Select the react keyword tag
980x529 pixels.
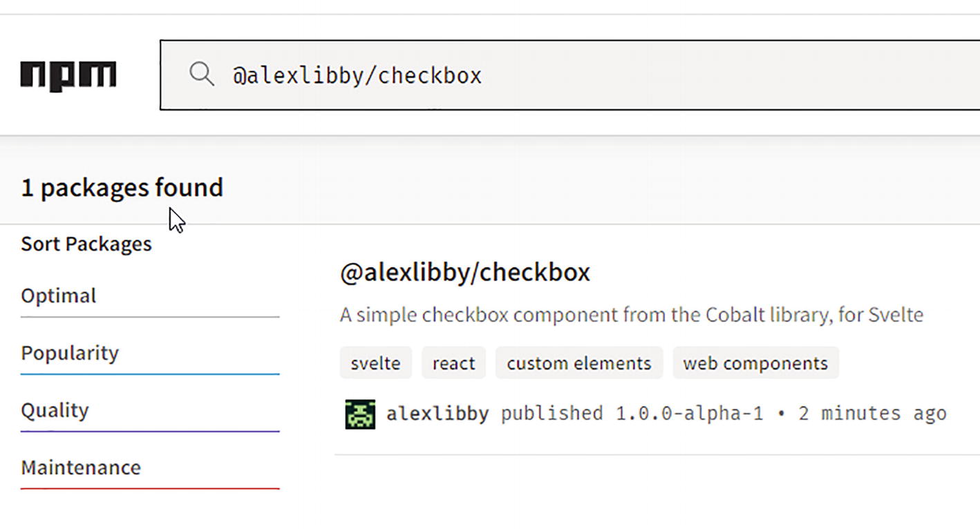click(x=453, y=363)
